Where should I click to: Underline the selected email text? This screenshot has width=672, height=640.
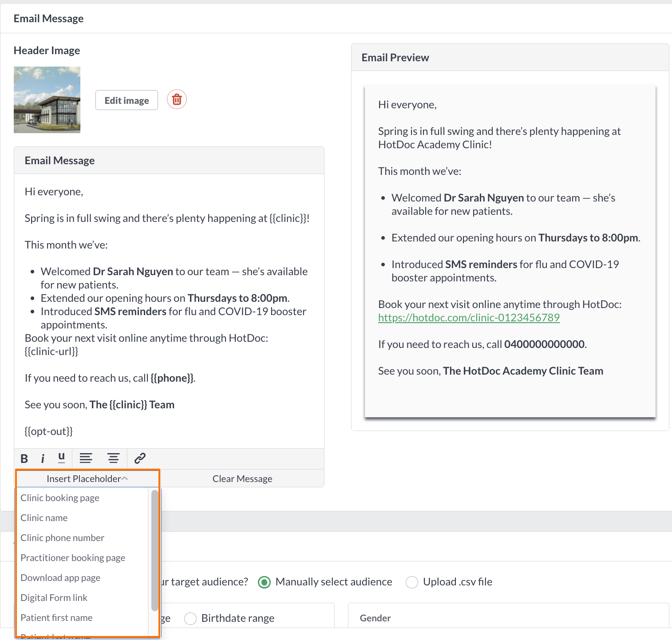click(x=61, y=458)
